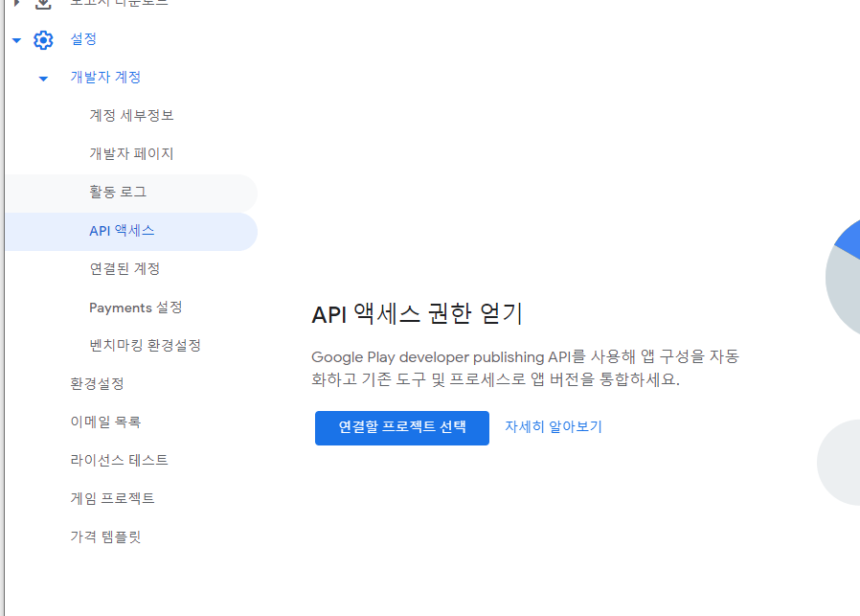Follow the 자세히 알아보기 link
860x616 pixels.
pos(554,426)
